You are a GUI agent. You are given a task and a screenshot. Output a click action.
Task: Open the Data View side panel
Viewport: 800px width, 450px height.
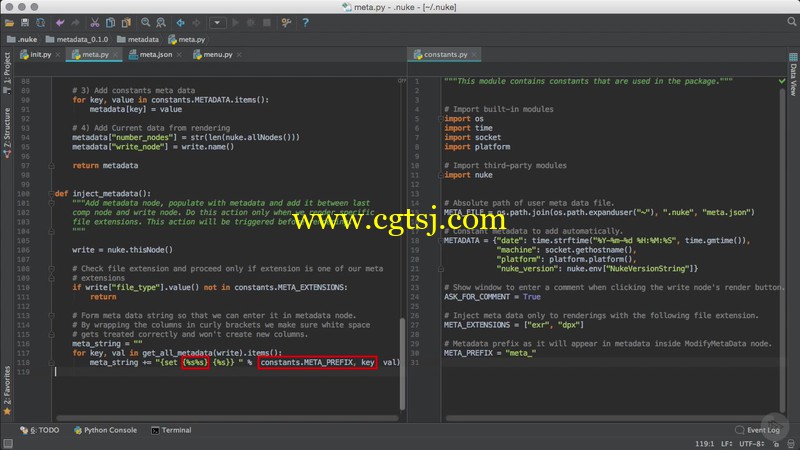tap(793, 74)
